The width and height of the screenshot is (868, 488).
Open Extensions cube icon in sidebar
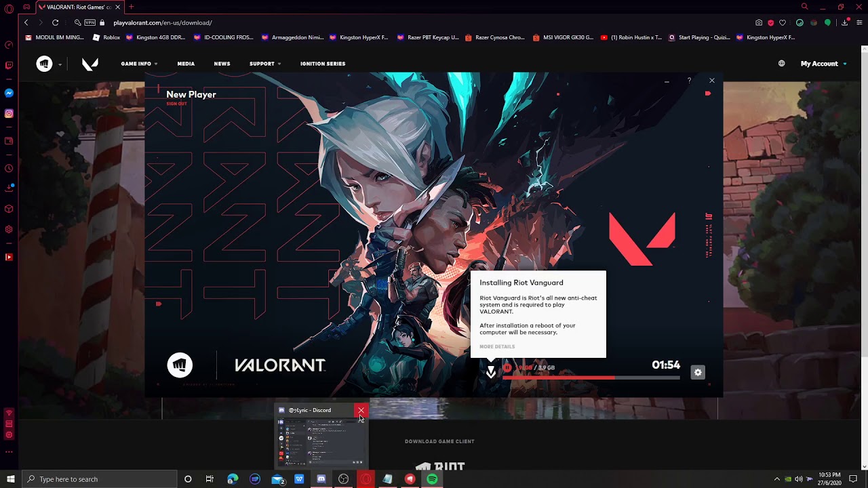click(9, 209)
